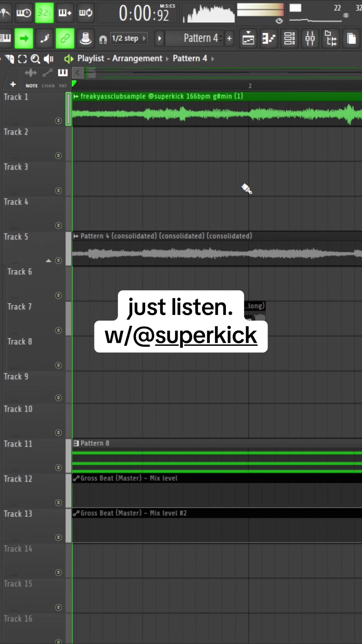Screen dimensions: 362x644
Task: Select the playlist select-region tool
Action: tap(22, 59)
